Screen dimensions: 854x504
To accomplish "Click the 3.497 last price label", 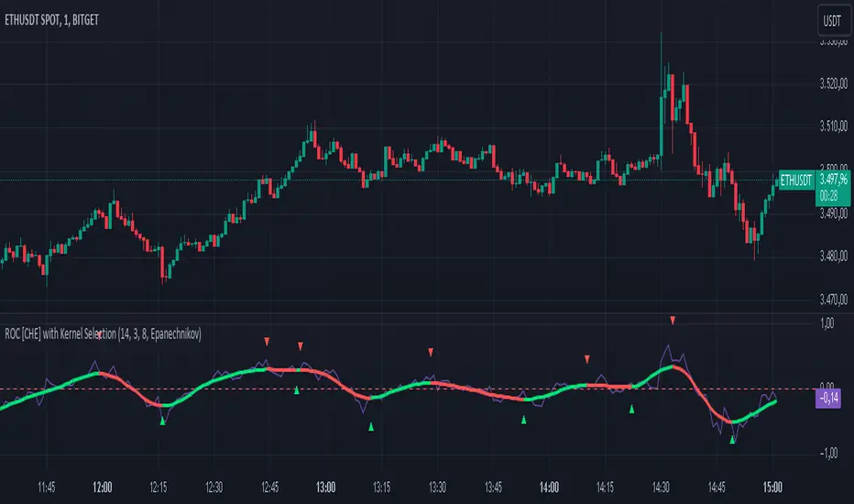I will click(833, 179).
